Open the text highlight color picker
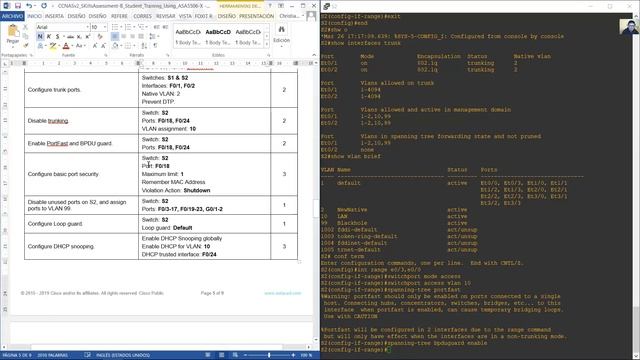640x360 pixels. coord(58,46)
